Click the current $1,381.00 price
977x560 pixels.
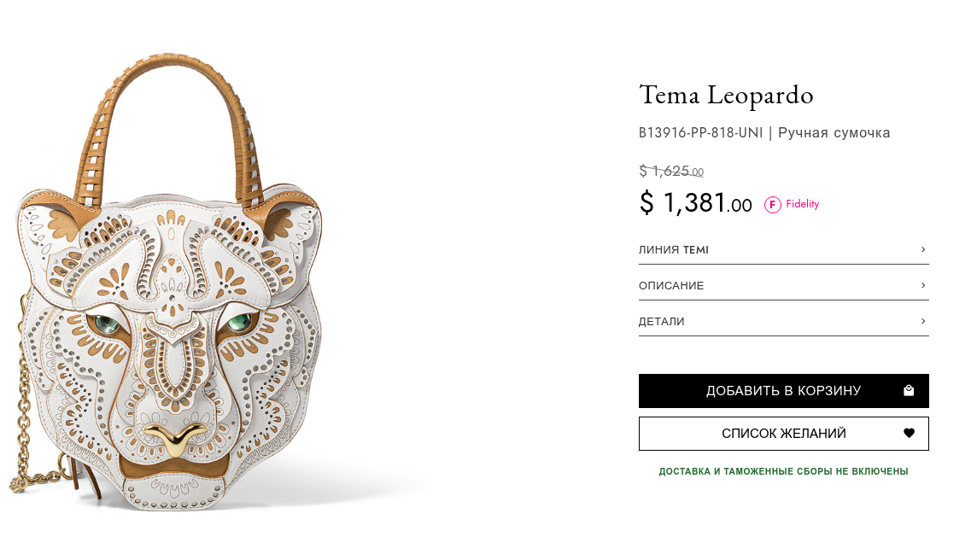(x=695, y=204)
